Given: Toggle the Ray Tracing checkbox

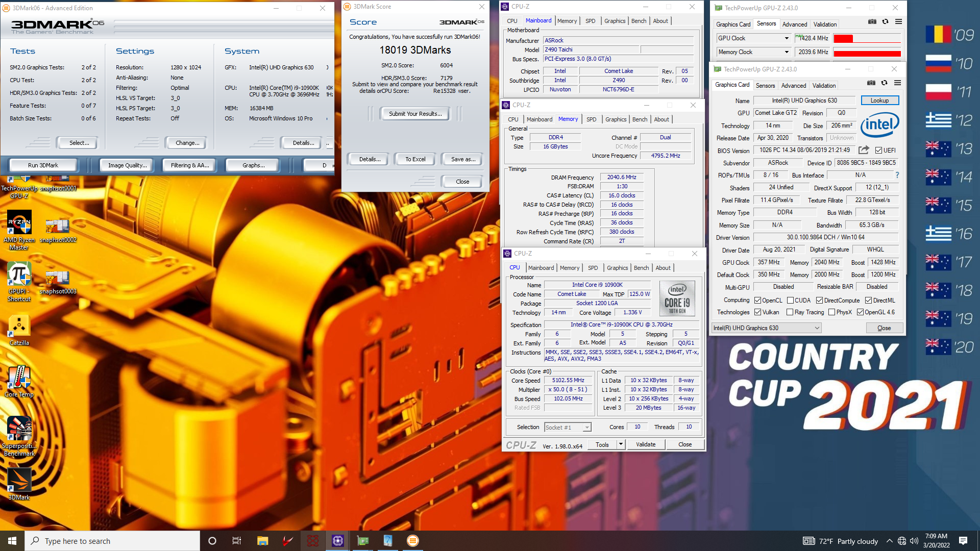Looking at the screenshot, I should tap(790, 312).
